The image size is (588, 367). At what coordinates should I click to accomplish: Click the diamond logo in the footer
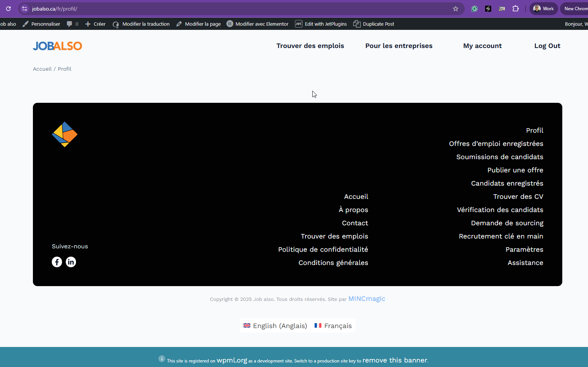coord(65,134)
